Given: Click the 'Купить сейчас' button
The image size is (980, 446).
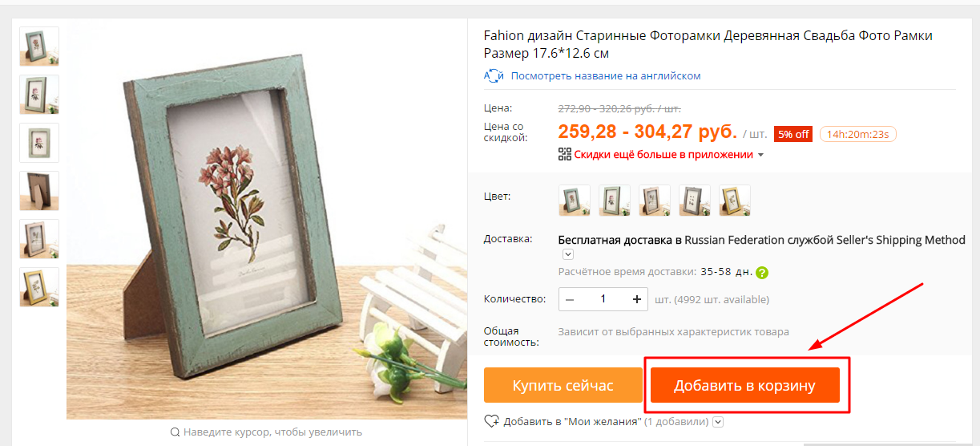Looking at the screenshot, I should point(563,385).
